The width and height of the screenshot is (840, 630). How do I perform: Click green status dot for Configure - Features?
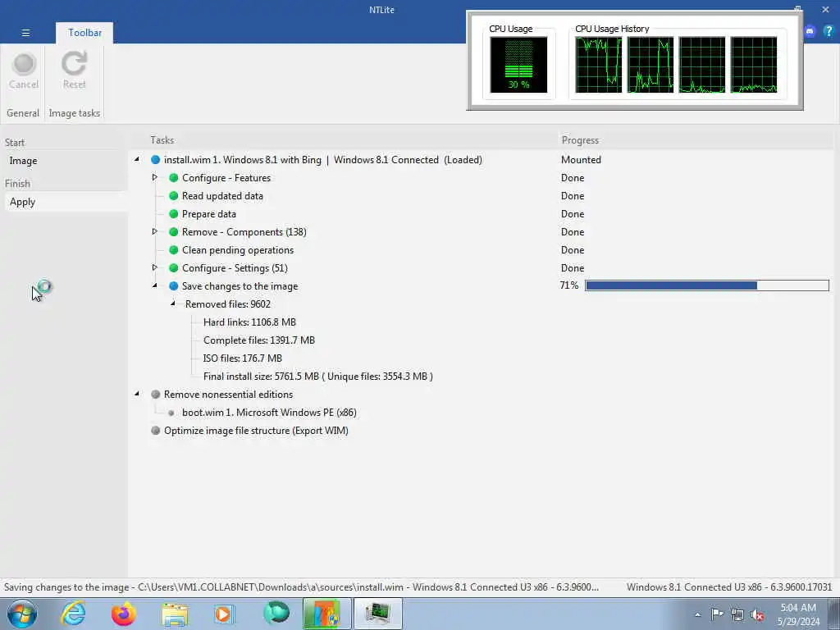174,178
